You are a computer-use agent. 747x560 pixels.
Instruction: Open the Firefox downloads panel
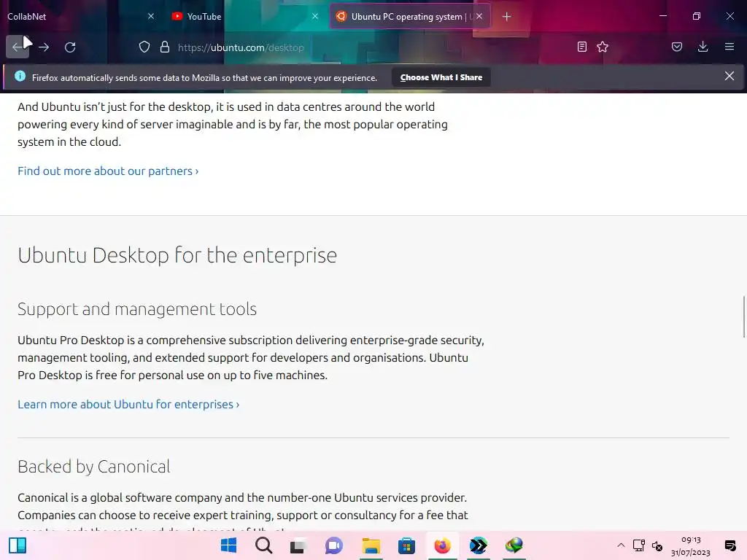pos(703,47)
